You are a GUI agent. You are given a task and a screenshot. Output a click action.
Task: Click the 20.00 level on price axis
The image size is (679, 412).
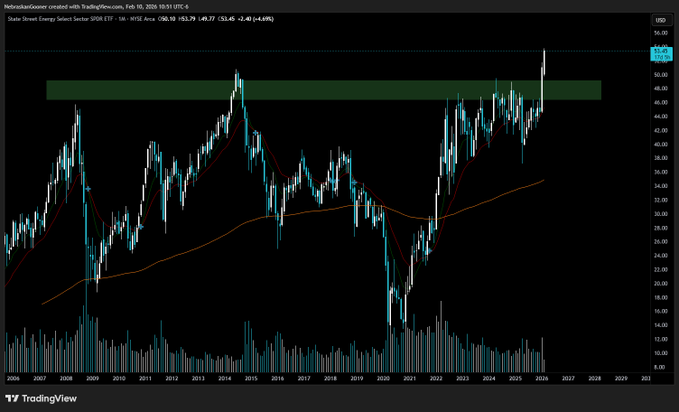coord(660,283)
